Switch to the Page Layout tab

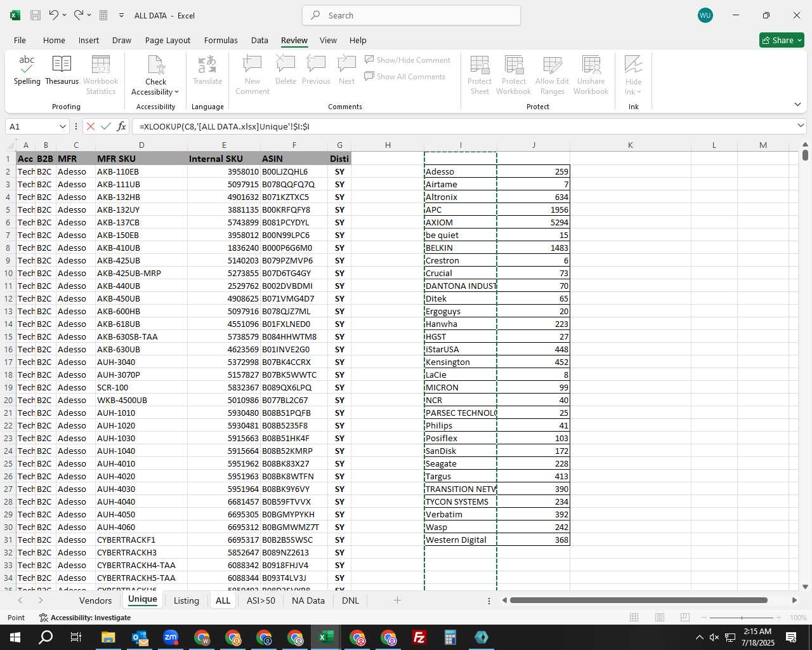pos(167,40)
